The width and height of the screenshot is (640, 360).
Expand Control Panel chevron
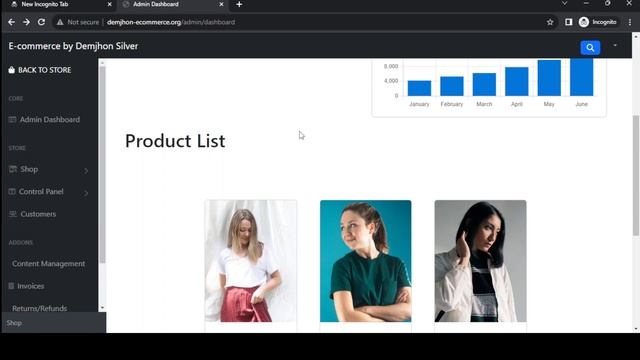[x=86, y=193]
